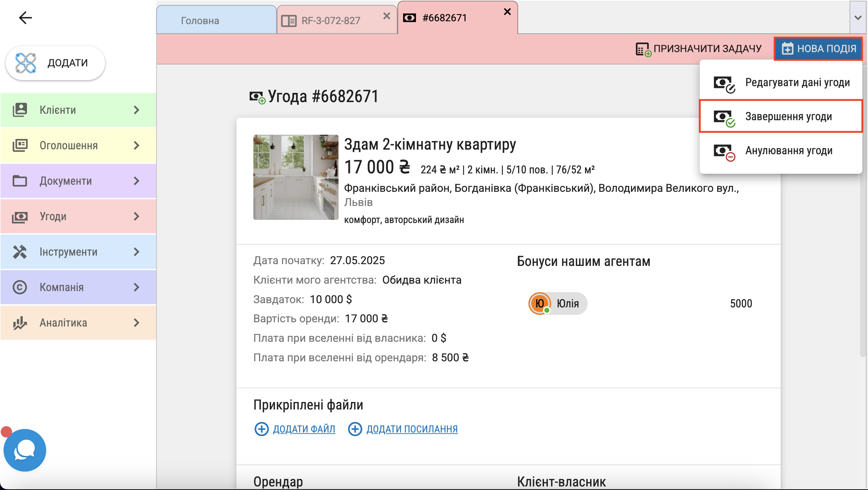Click the deal icon beside Угода #6682671
This screenshot has height=490, width=868.
click(257, 97)
